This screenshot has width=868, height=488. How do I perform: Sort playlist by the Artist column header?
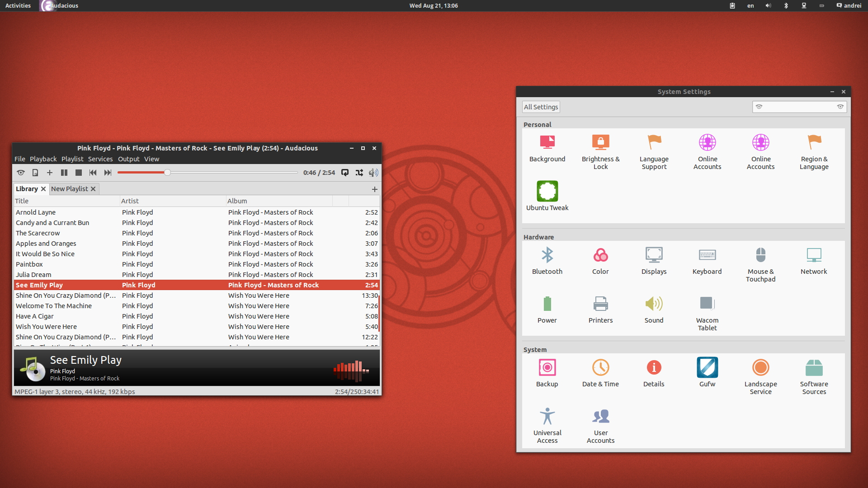coord(173,201)
